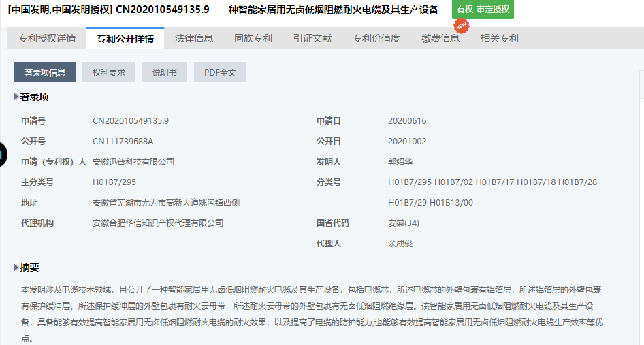
Task: Click the 说明书 button
Action: coord(165,72)
